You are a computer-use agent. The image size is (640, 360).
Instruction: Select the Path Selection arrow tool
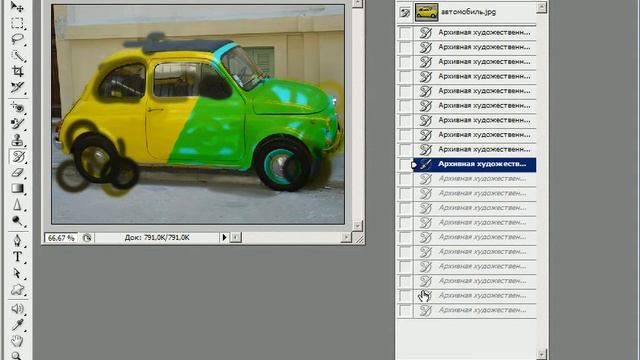(x=17, y=273)
